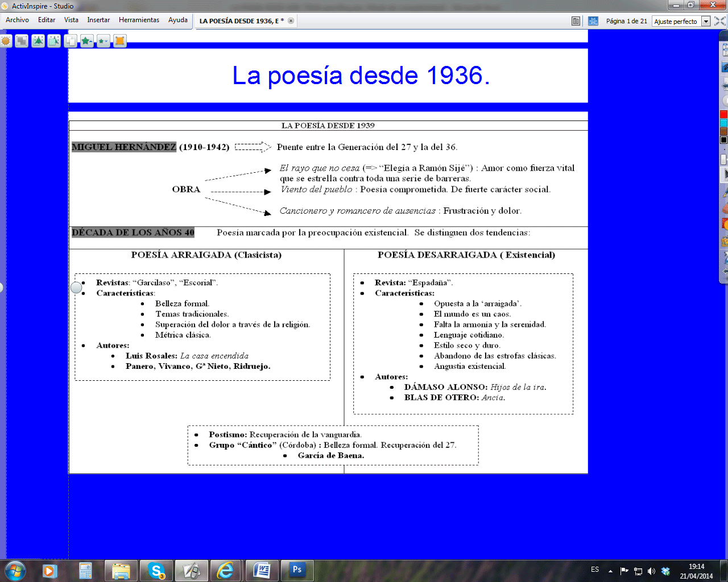The width and height of the screenshot is (728, 582).
Task: Open Microsoft Word from the taskbar
Action: pyautogui.click(x=262, y=571)
